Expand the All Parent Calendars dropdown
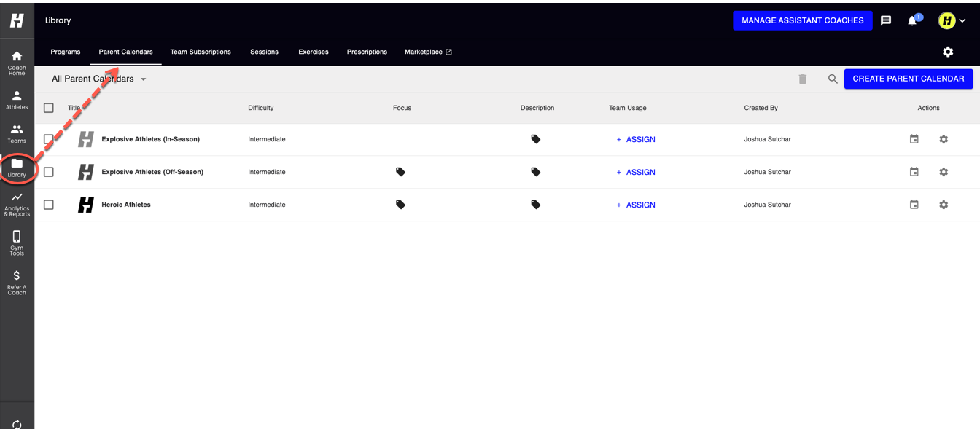 tap(99, 79)
